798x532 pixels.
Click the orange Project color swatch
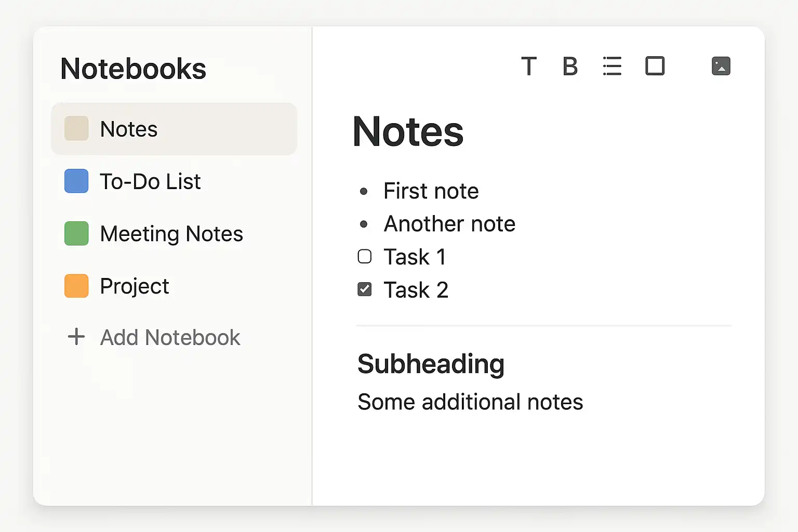pos(76,286)
